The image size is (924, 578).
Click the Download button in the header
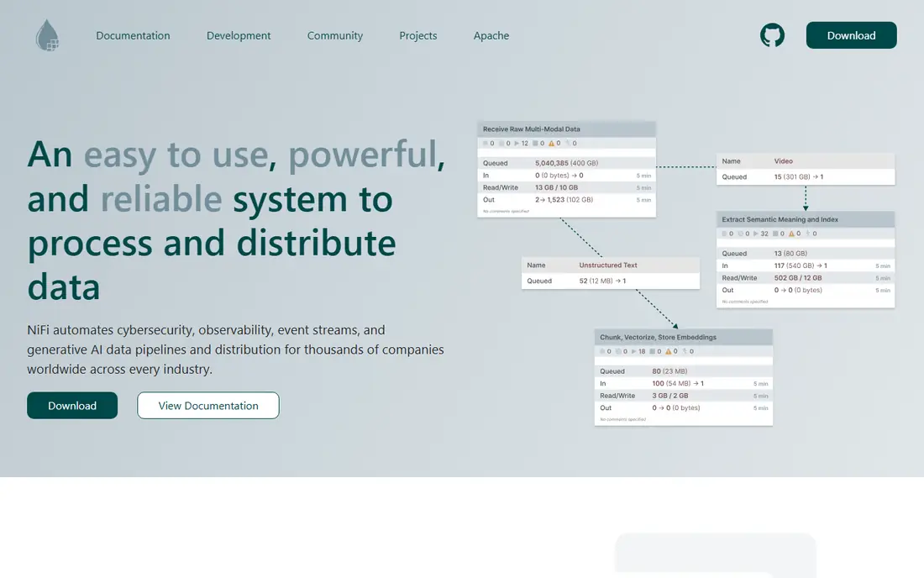pos(852,35)
